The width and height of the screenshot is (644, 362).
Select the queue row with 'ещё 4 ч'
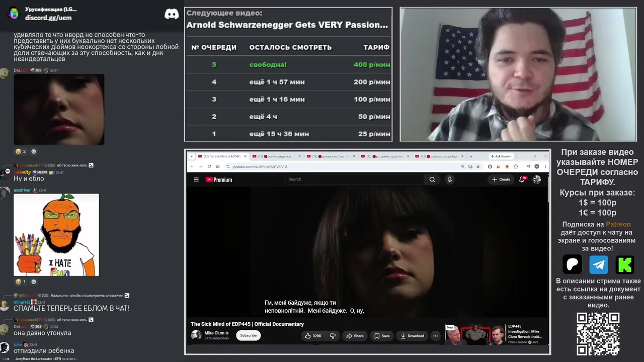pos(288,117)
